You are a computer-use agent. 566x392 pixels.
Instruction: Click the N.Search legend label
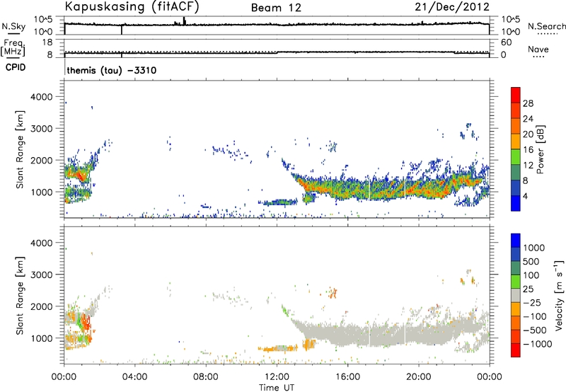coord(546,26)
